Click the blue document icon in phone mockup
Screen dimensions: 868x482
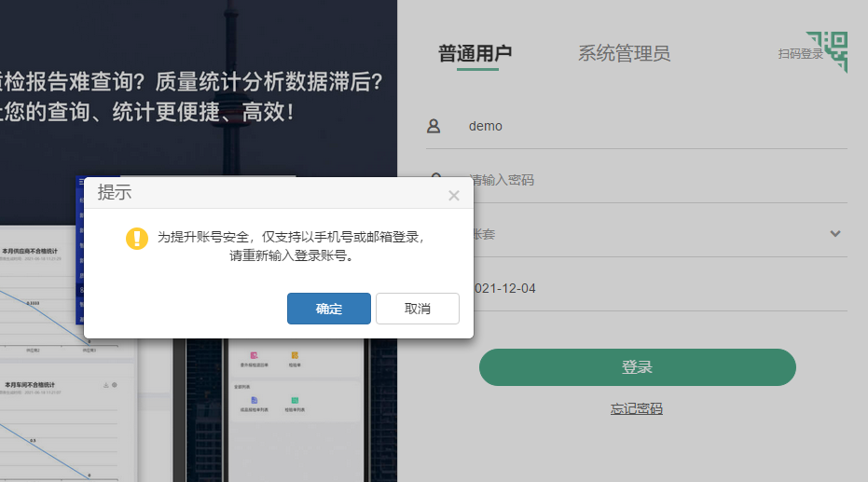(x=255, y=400)
